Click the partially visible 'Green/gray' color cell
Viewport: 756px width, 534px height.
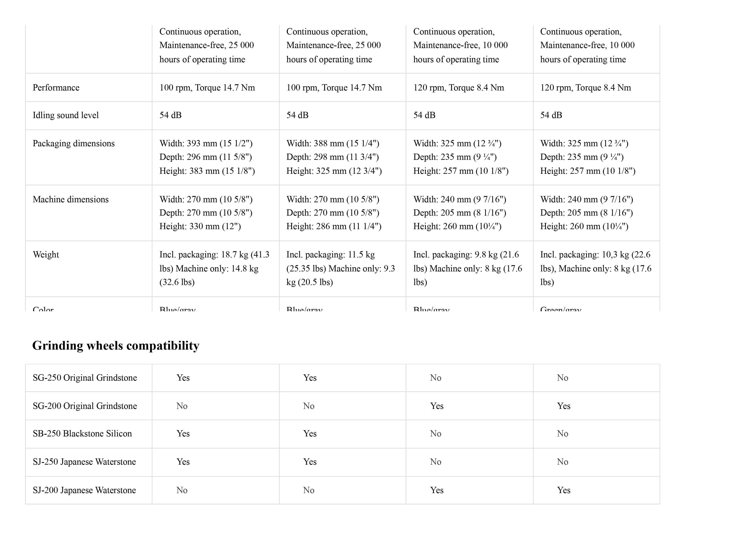pyautogui.click(x=560, y=309)
